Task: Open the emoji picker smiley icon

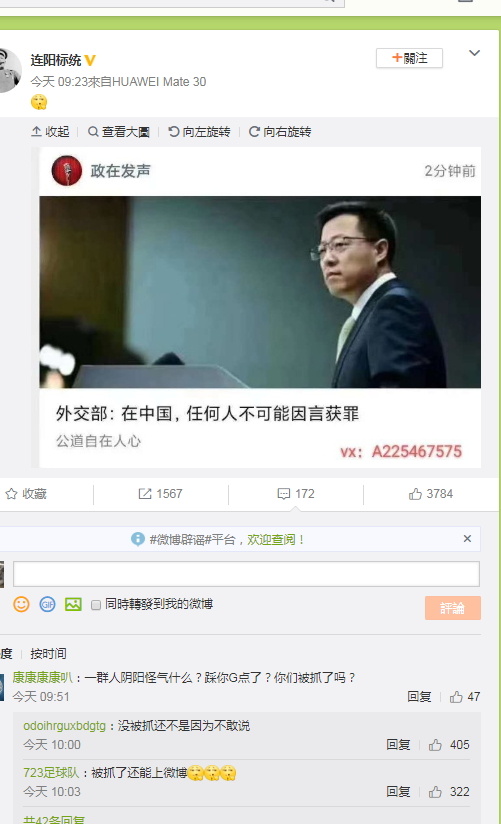Action: (x=21, y=604)
